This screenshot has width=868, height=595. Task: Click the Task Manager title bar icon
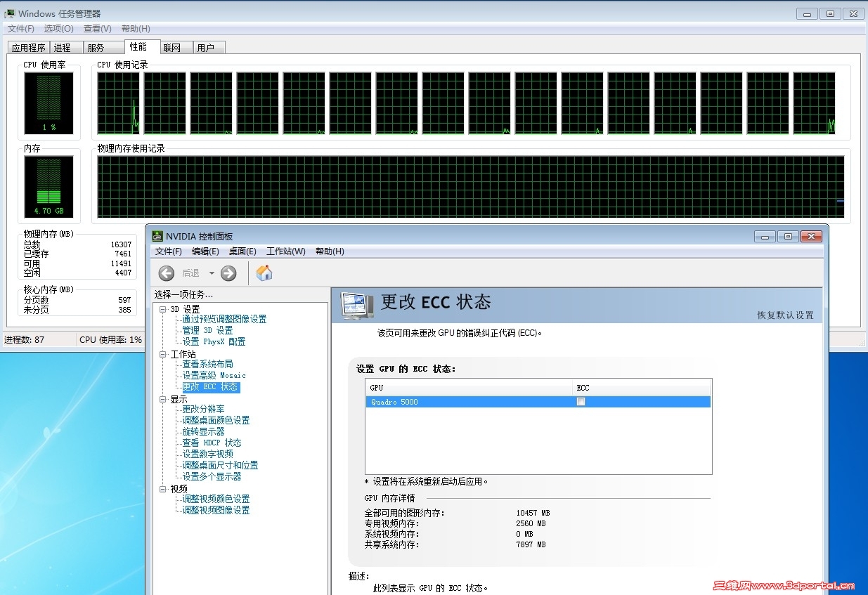(x=10, y=13)
